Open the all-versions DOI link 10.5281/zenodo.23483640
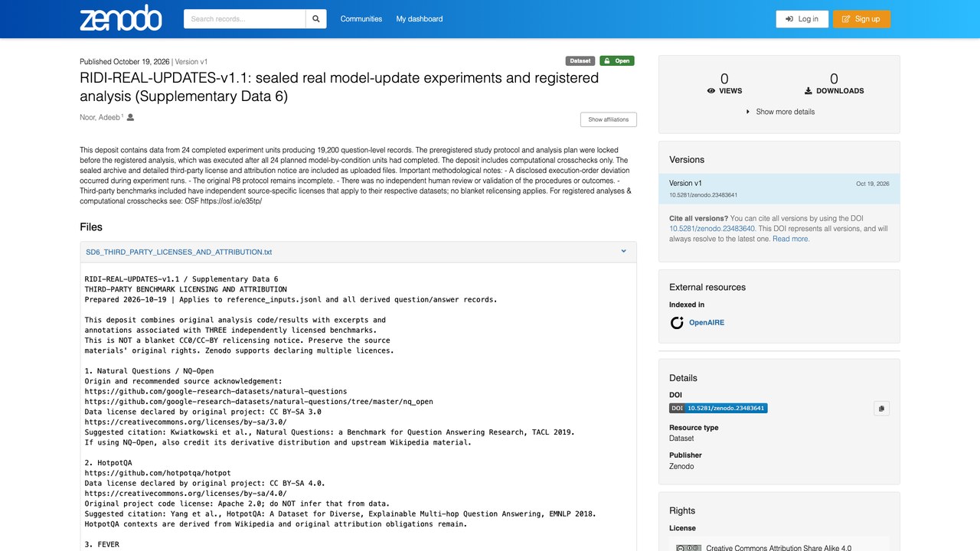Viewport: 980px width, 551px height. pyautogui.click(x=712, y=229)
